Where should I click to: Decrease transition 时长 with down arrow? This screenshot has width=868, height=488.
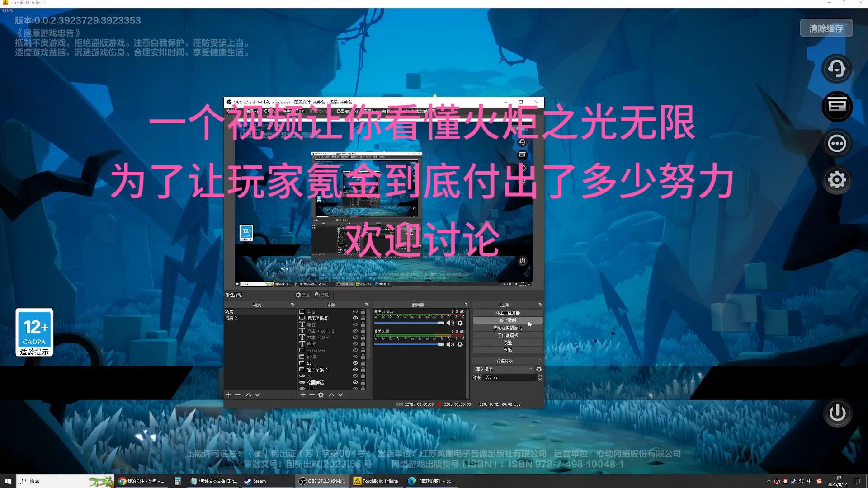click(540, 379)
